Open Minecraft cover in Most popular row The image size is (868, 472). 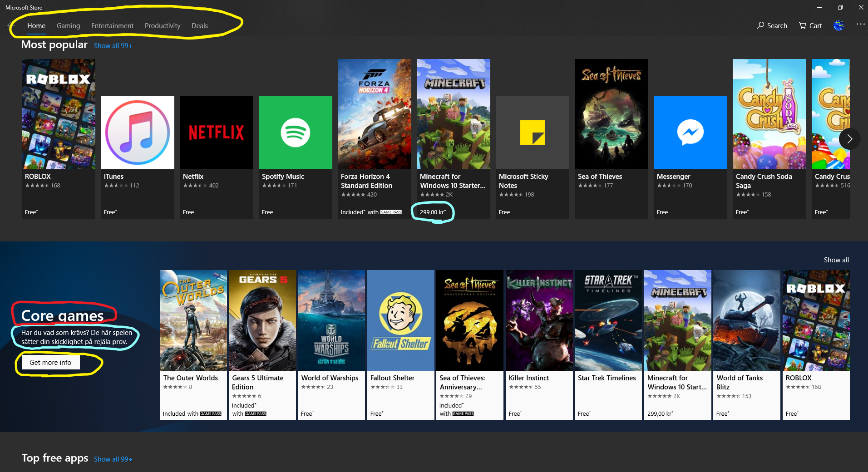point(454,114)
